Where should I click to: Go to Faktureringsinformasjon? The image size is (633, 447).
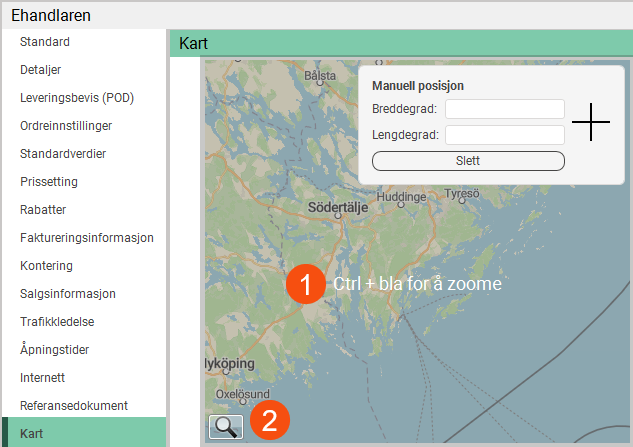[x=87, y=238]
